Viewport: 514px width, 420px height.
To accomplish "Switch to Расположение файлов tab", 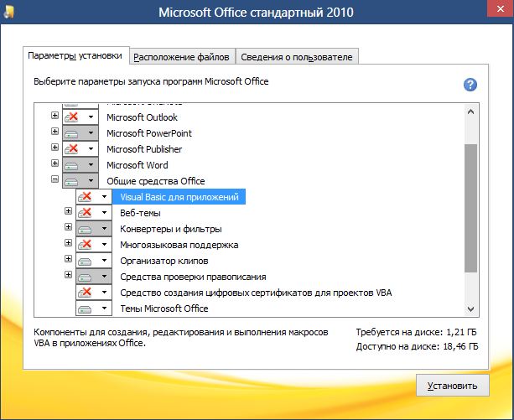I will 182,57.
